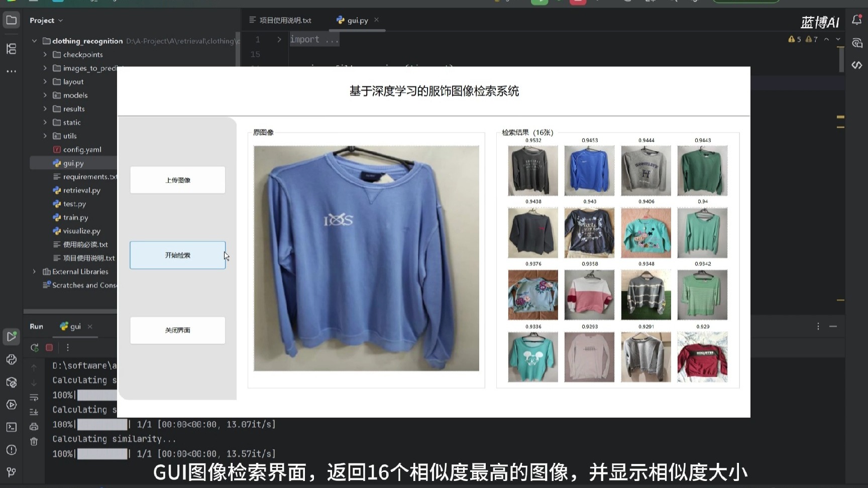Open the Terminal tool window

11,427
